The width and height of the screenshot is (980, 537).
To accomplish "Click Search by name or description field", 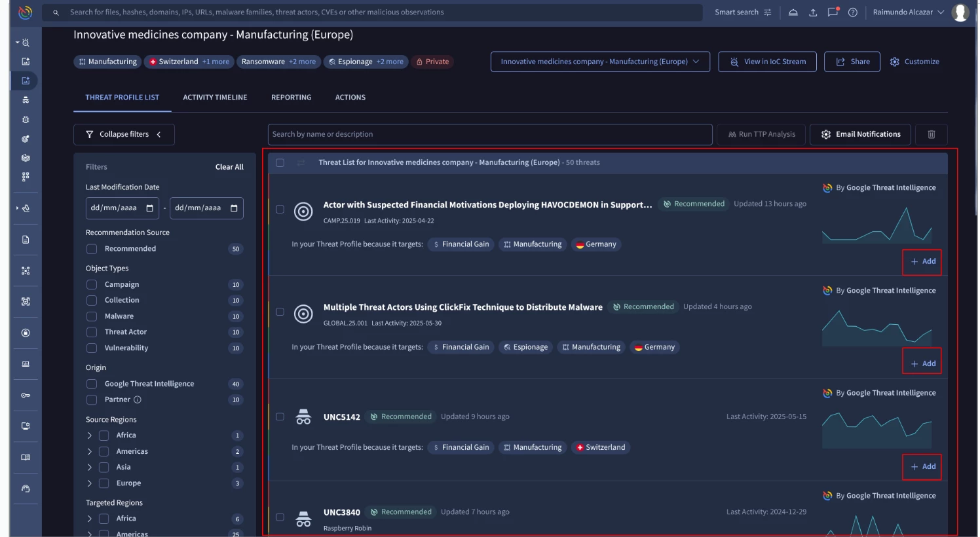I will click(490, 134).
